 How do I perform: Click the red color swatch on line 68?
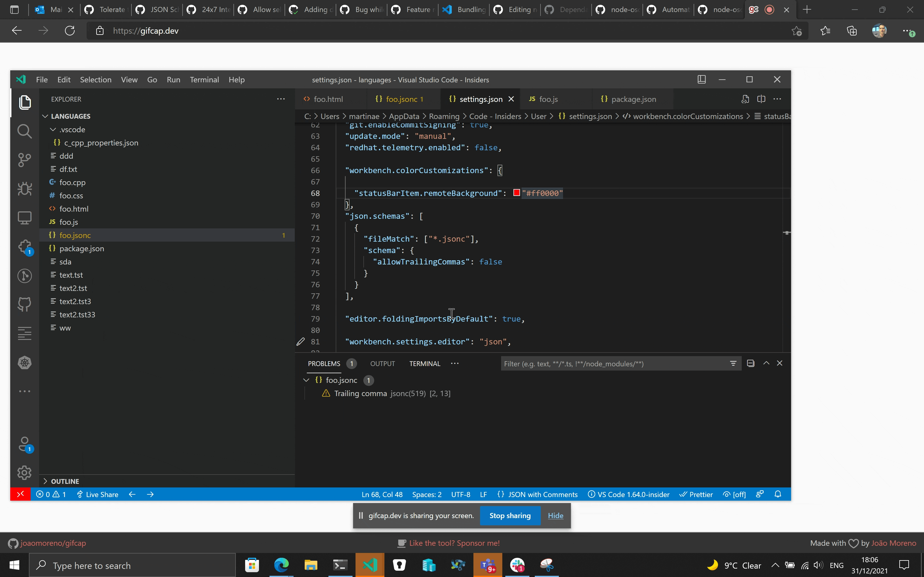point(516,193)
